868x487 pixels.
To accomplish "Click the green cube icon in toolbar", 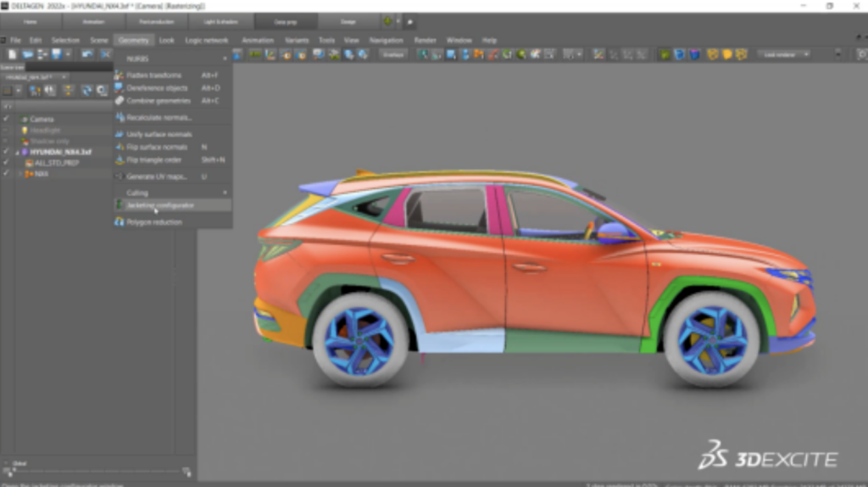I will (665, 54).
